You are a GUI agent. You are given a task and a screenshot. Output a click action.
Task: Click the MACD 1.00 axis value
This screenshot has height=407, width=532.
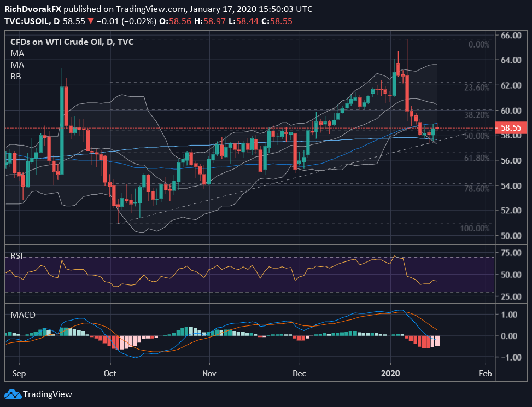509,315
